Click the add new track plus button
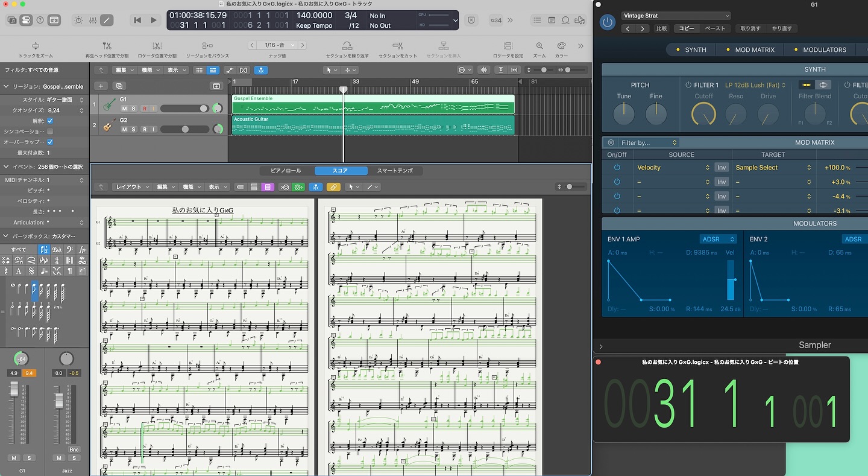868x476 pixels. tap(101, 86)
